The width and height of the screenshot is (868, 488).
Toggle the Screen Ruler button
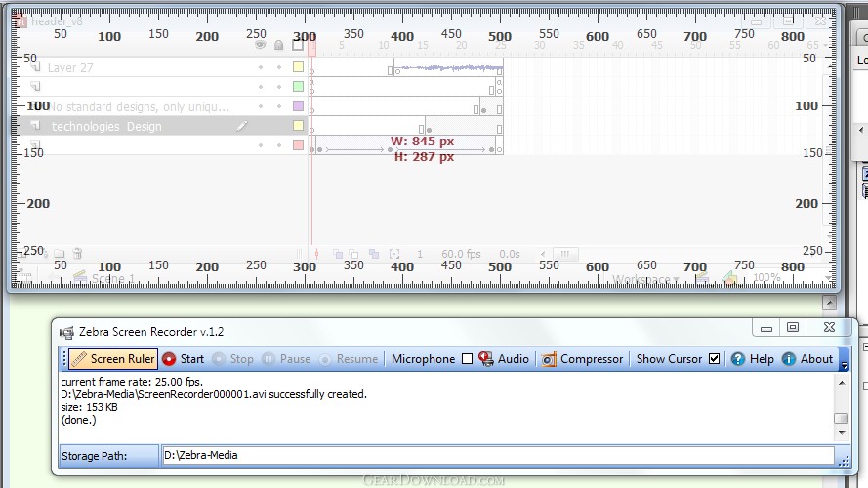[x=113, y=359]
